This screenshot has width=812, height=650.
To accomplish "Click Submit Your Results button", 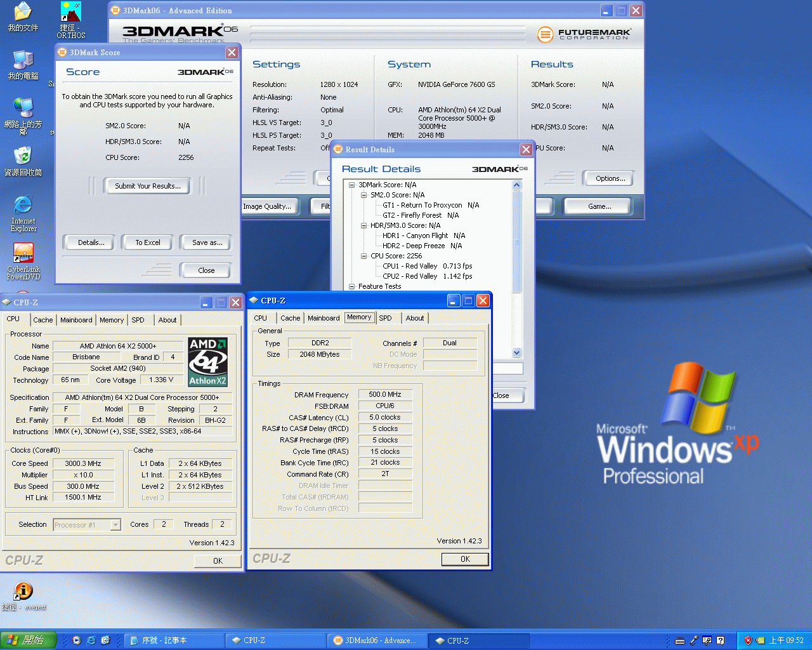I will (x=147, y=186).
